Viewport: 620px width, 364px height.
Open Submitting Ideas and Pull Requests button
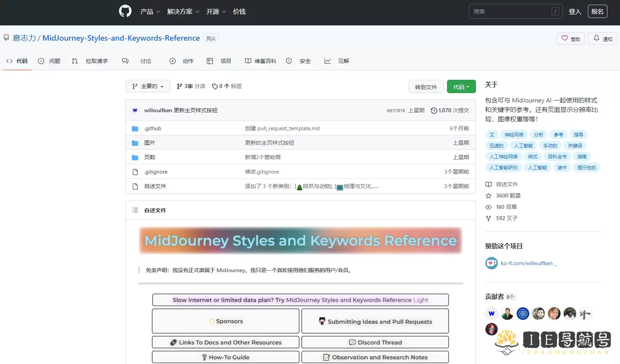tap(375, 321)
